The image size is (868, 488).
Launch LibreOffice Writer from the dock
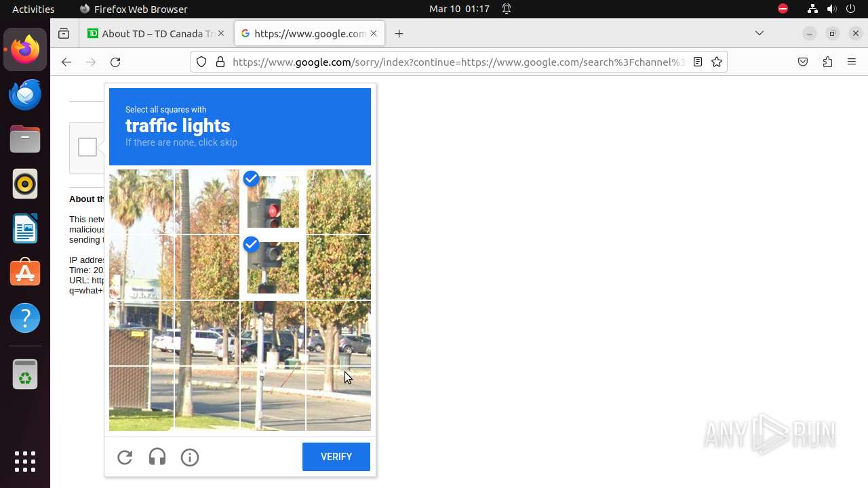pos(25,228)
